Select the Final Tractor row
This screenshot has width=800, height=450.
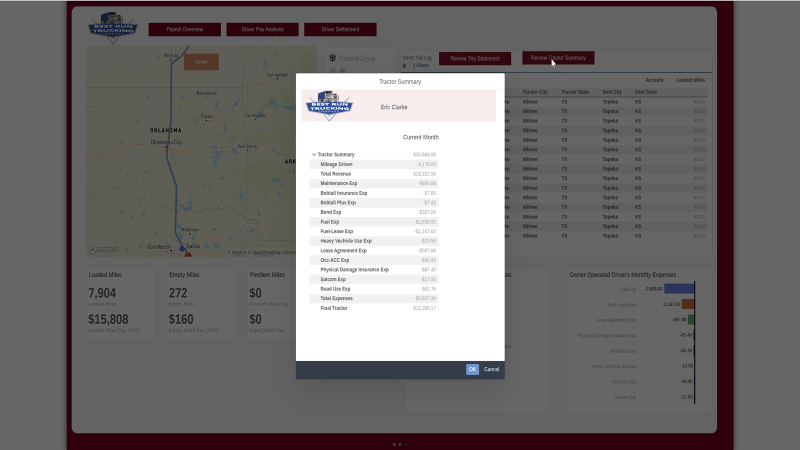click(373, 308)
